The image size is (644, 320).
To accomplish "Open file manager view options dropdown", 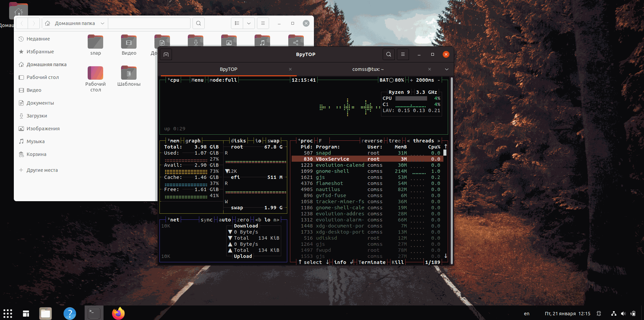I will 249,23.
